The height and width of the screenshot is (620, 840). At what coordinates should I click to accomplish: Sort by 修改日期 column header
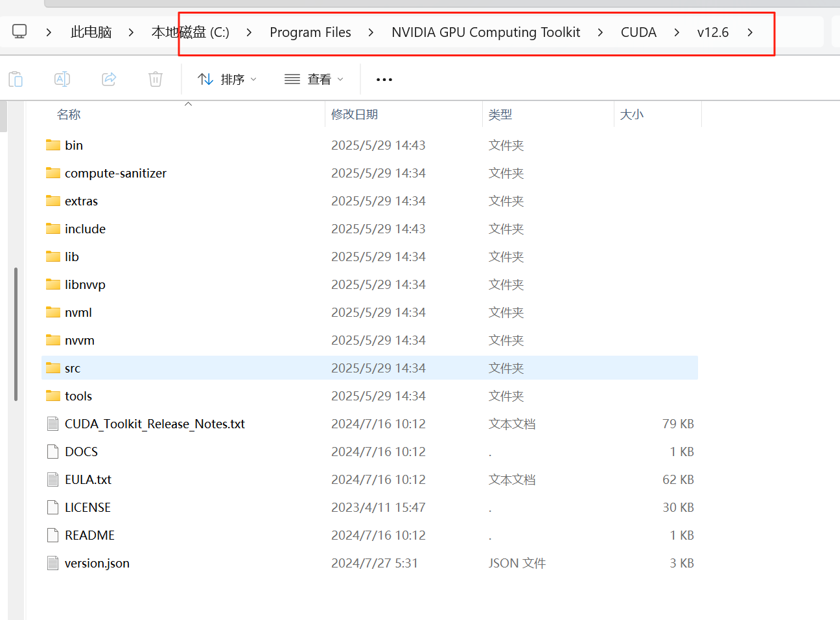click(355, 114)
